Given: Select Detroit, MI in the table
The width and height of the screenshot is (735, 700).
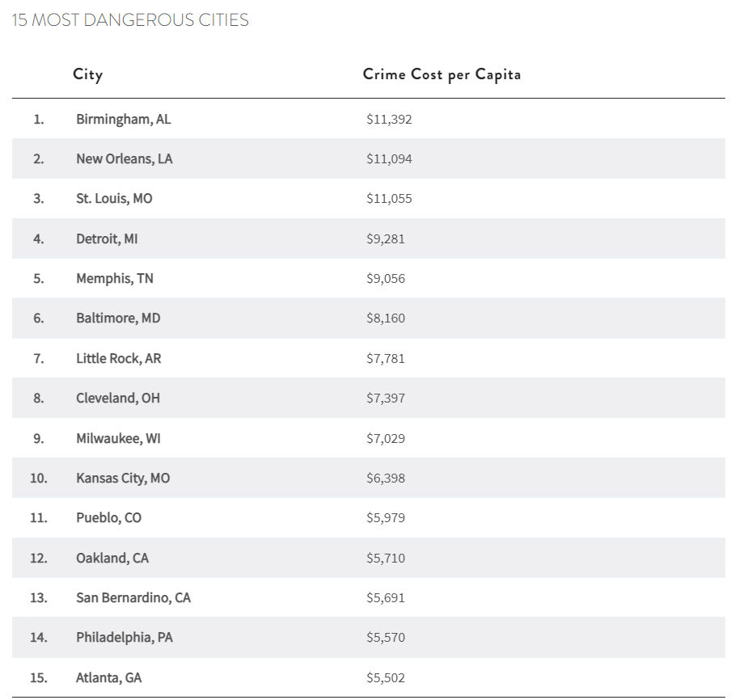Looking at the screenshot, I should (107, 239).
